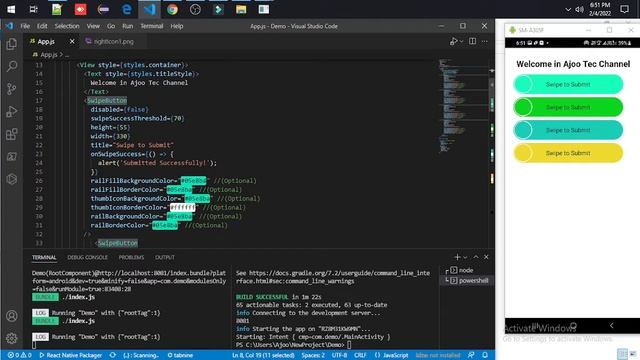The image size is (640, 360).
Task: Open Microsoft Edge from the taskbar
Action: [x=127, y=9]
